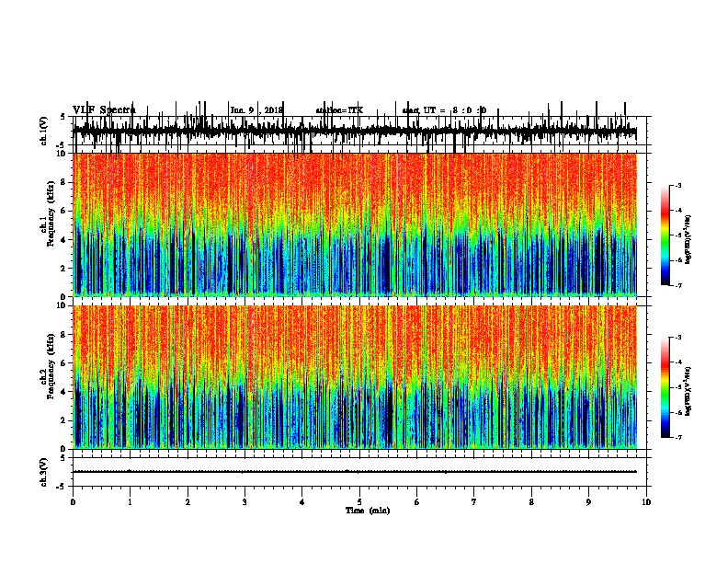Screen dimensions: 728x563
Task: Select the date text ending in 2018
Action: pyautogui.click(x=256, y=110)
